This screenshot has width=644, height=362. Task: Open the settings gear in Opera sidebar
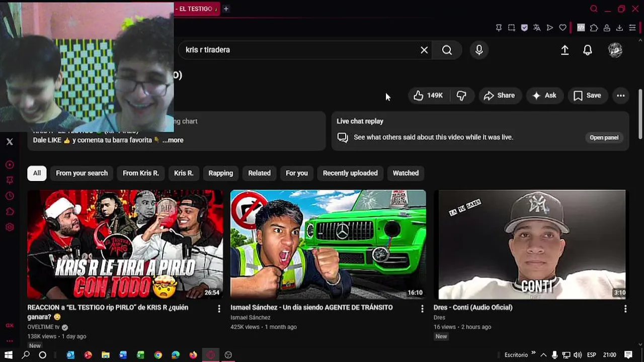point(10,227)
